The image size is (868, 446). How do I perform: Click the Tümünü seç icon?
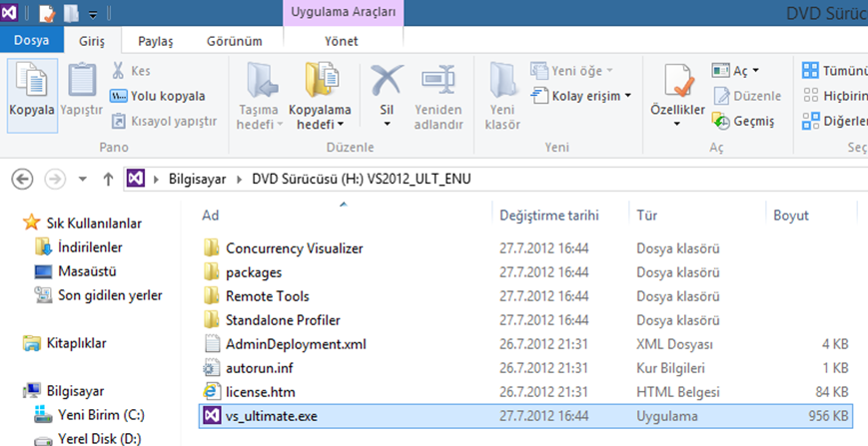(810, 71)
